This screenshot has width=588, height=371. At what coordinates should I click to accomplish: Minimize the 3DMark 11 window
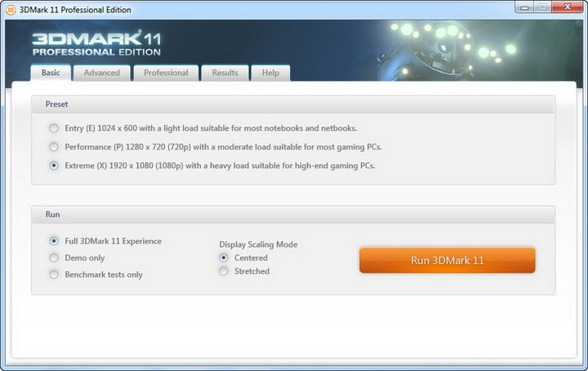coord(524,7)
